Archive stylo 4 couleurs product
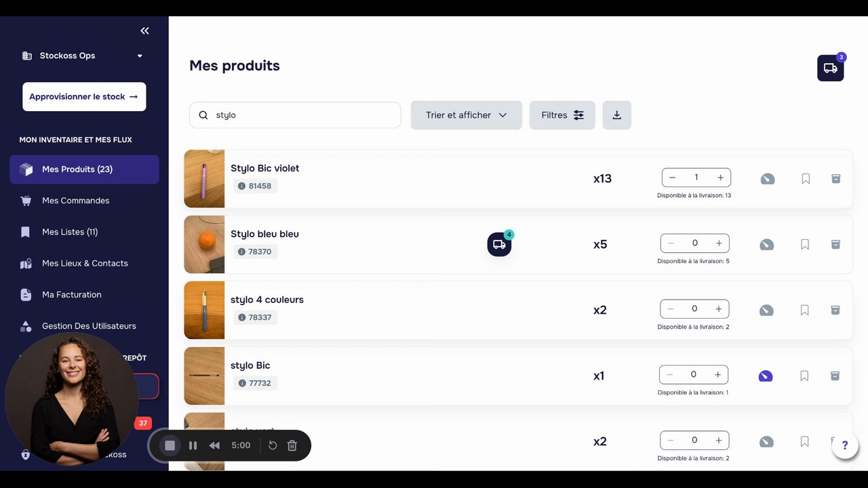Screen dimensions: 868x488 [x=835, y=310]
